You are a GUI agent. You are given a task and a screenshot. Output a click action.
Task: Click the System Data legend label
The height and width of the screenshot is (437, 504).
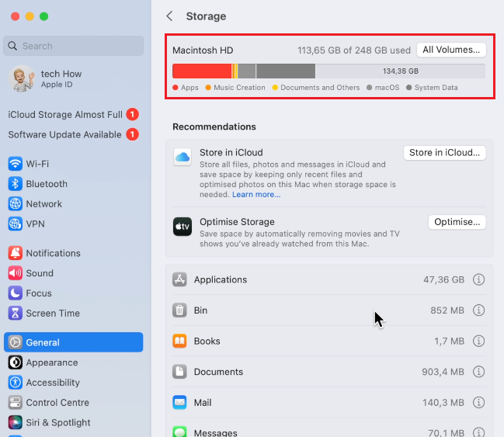point(436,88)
